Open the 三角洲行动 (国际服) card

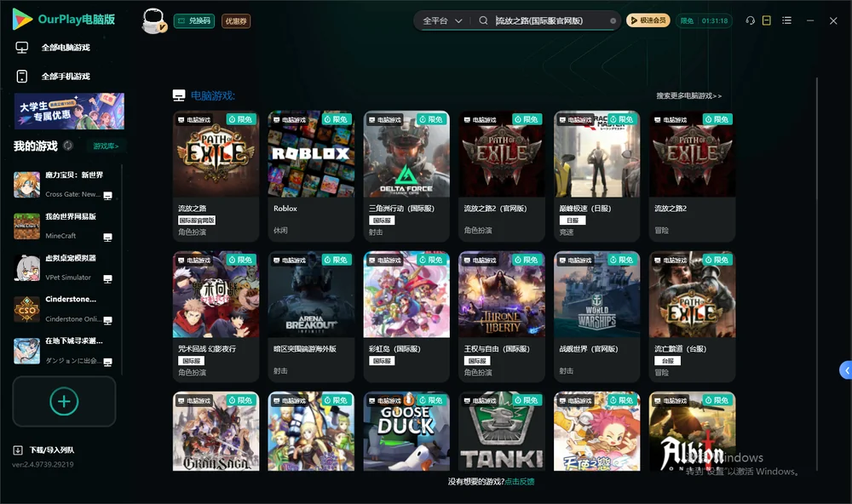click(406, 176)
